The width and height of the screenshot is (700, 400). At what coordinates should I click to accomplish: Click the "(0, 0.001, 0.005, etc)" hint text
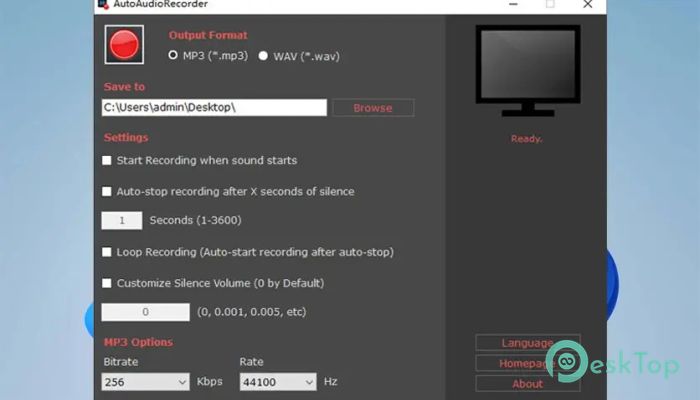[252, 312]
